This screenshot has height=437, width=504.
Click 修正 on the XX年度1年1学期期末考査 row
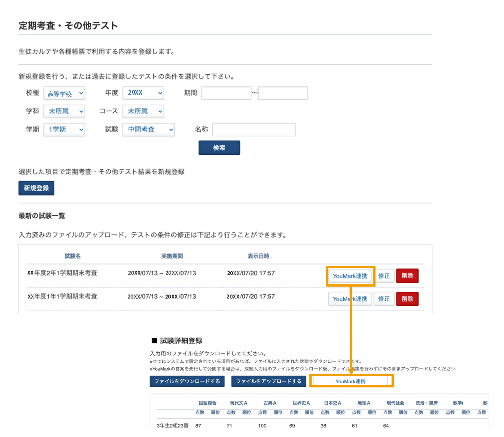click(384, 299)
